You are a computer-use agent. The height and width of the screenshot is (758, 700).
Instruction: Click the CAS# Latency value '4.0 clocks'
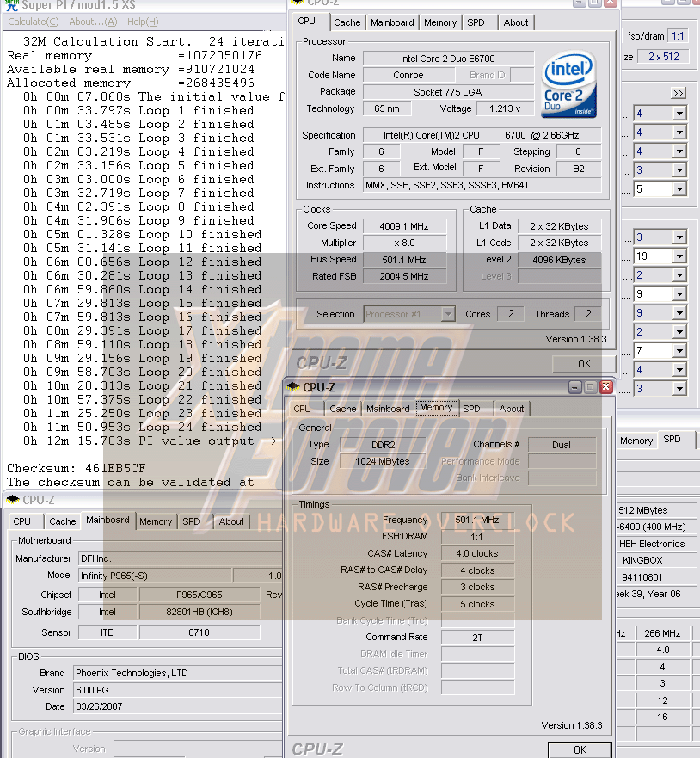pyautogui.click(x=477, y=553)
